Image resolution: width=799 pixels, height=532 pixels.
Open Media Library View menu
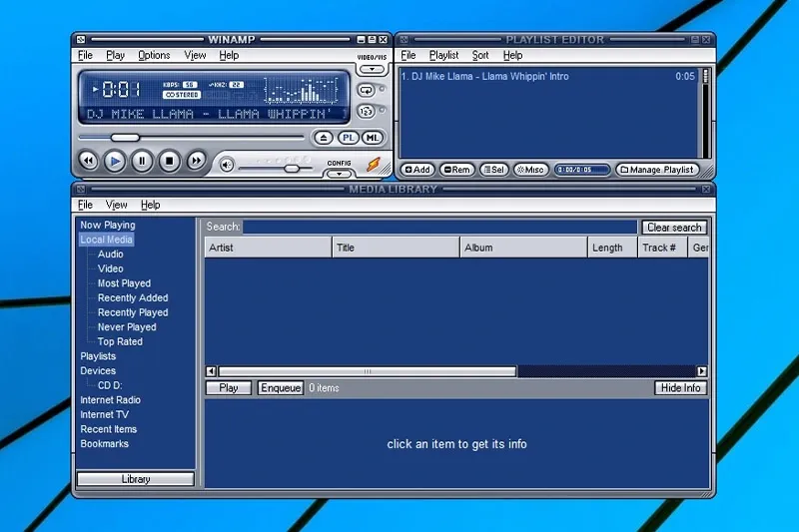tap(116, 205)
